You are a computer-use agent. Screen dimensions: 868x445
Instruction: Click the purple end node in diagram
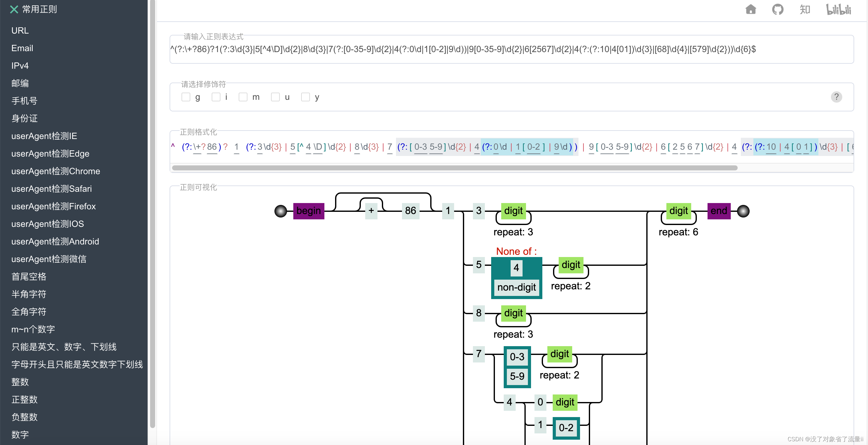(719, 211)
